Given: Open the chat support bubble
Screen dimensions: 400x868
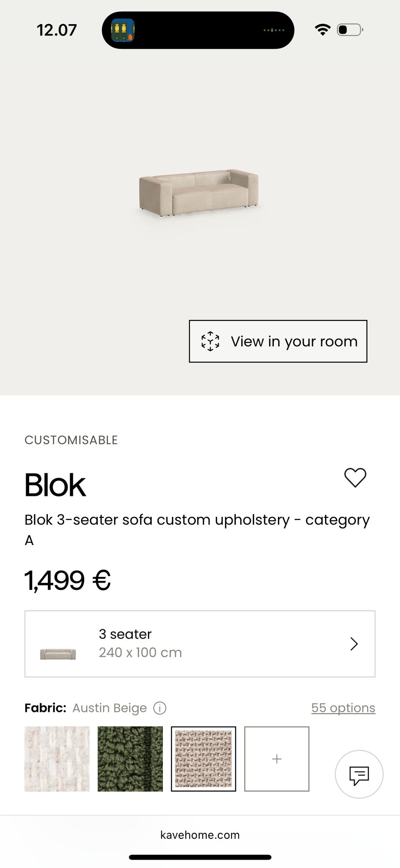Looking at the screenshot, I should point(359,775).
